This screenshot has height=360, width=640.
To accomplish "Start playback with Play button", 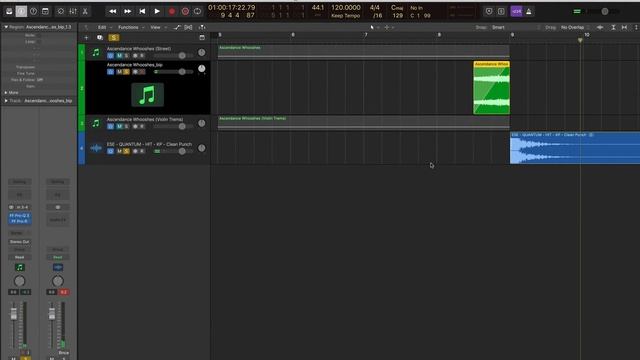I will 157,11.
